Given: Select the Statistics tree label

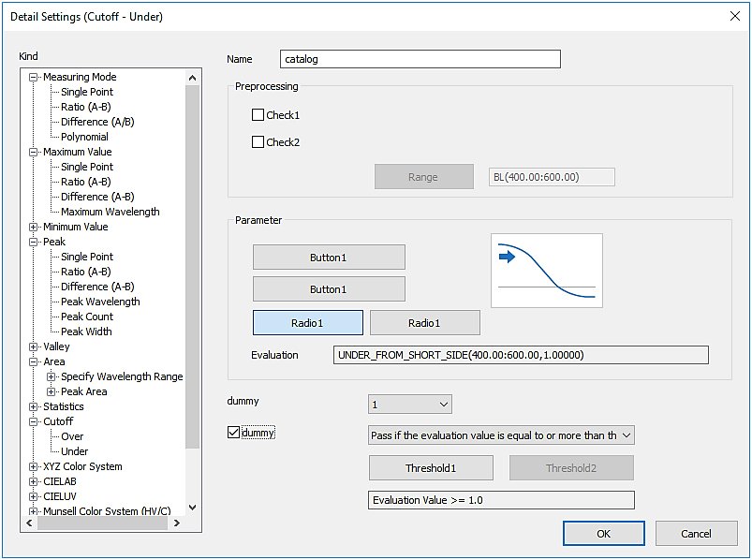Looking at the screenshot, I should [64, 406].
